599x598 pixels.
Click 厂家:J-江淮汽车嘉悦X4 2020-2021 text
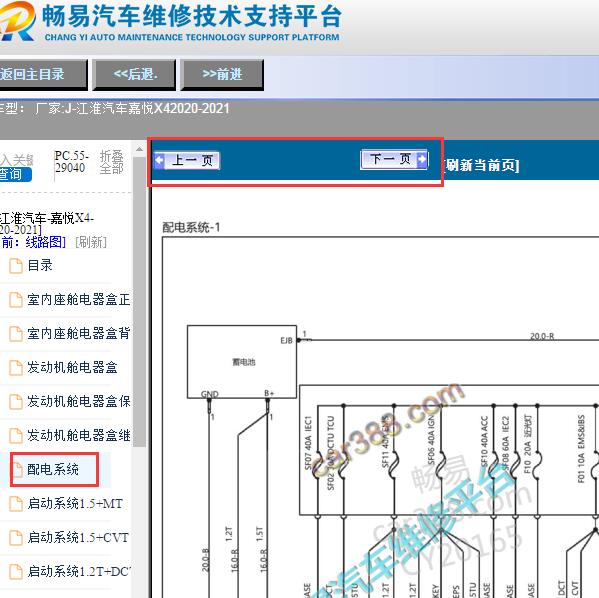click(x=132, y=109)
